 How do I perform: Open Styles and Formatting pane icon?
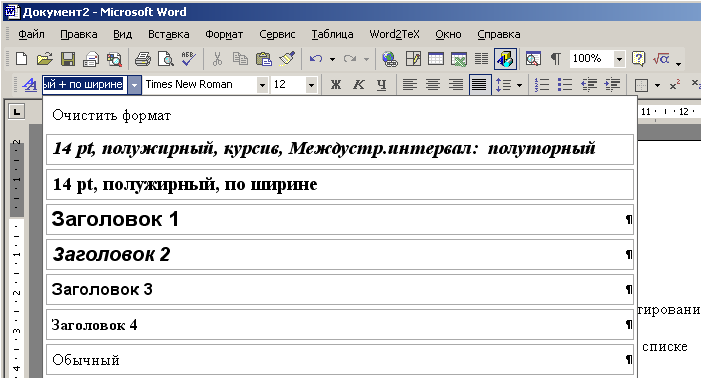point(30,84)
